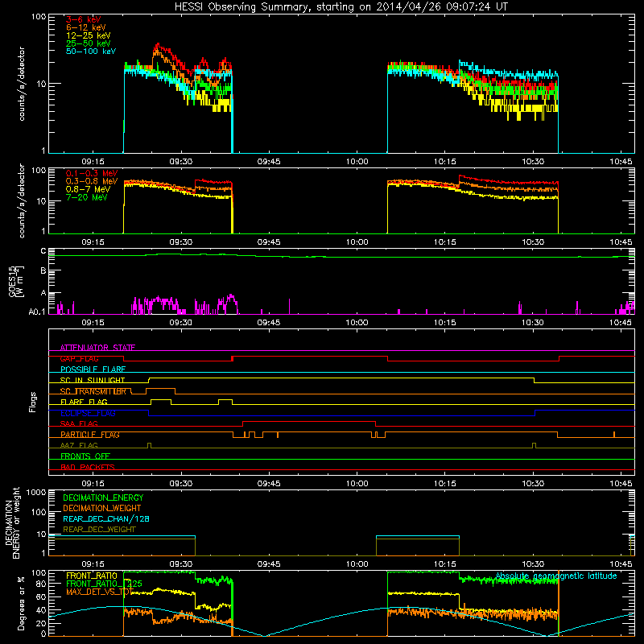The height and width of the screenshot is (644, 644).
Task: Click the 10:00 tick on top plot
Action: click(x=357, y=162)
